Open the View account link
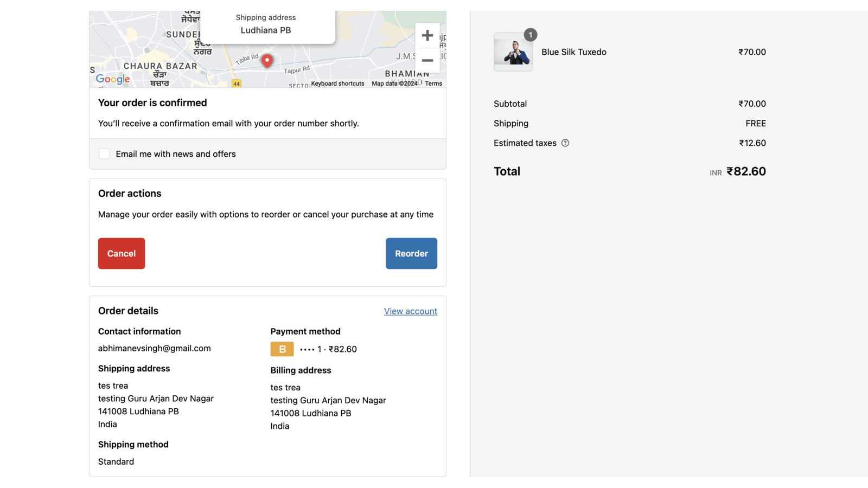This screenshot has height=488, width=868. pos(410,311)
